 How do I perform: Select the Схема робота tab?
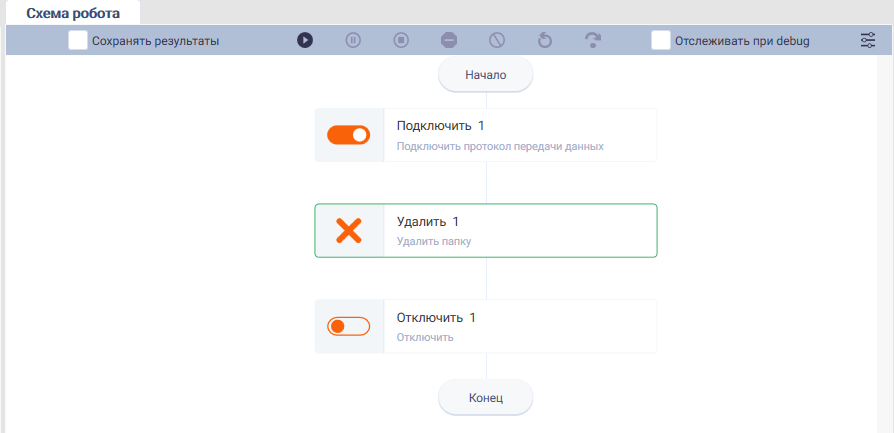pos(73,14)
